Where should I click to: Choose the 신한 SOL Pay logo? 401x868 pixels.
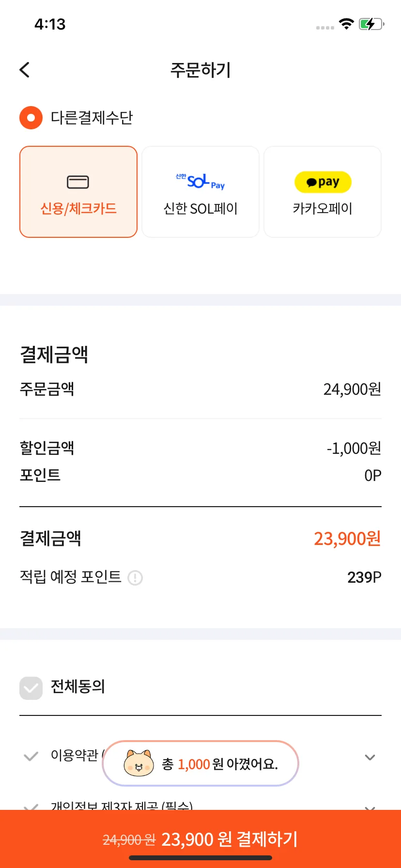[x=200, y=182]
